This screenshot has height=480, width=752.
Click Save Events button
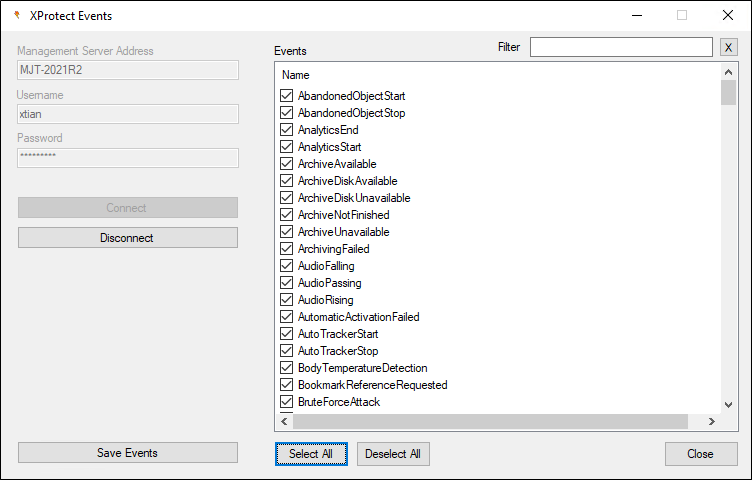tap(128, 453)
